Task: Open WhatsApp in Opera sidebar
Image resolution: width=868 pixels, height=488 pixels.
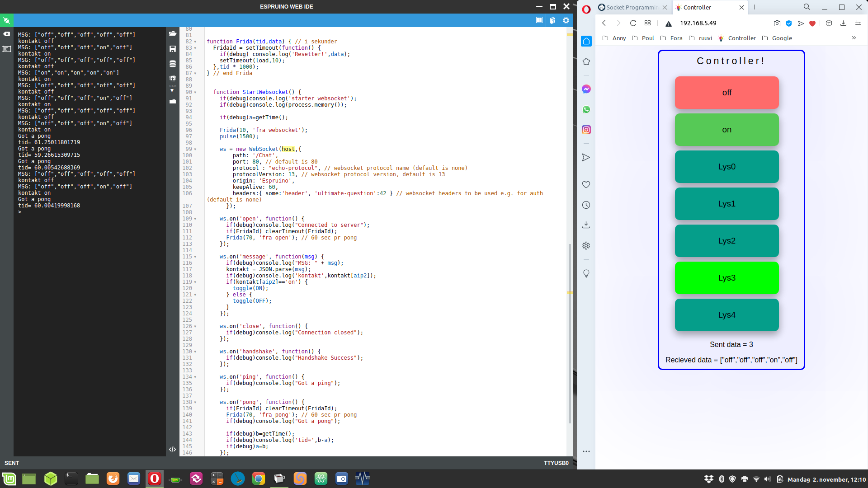Action: coord(586,109)
